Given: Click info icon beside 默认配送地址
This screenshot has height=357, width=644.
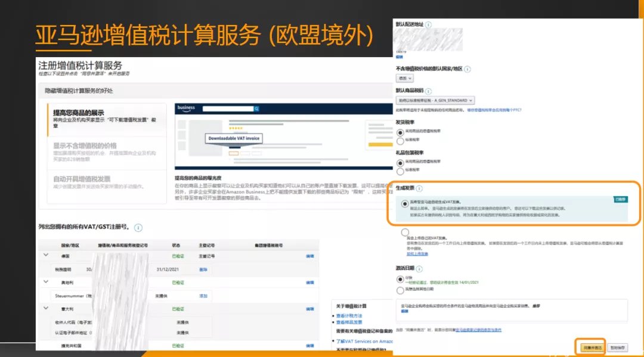Looking at the screenshot, I should pos(428,24).
